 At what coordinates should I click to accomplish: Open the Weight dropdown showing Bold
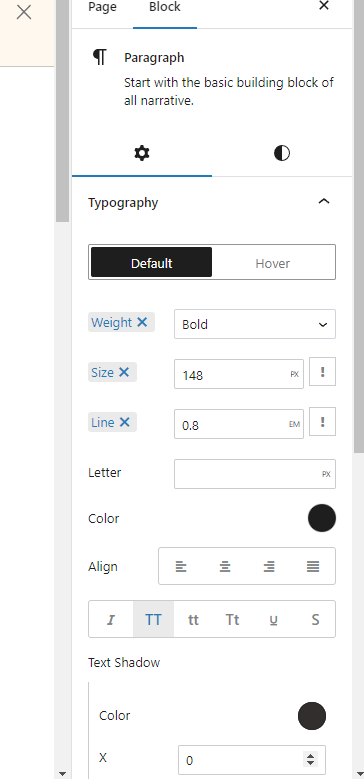tap(255, 324)
